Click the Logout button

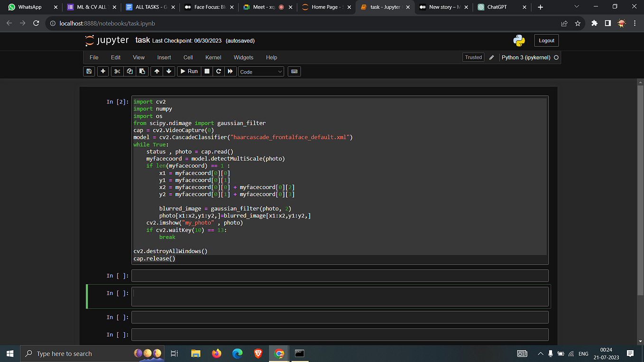click(546, 41)
